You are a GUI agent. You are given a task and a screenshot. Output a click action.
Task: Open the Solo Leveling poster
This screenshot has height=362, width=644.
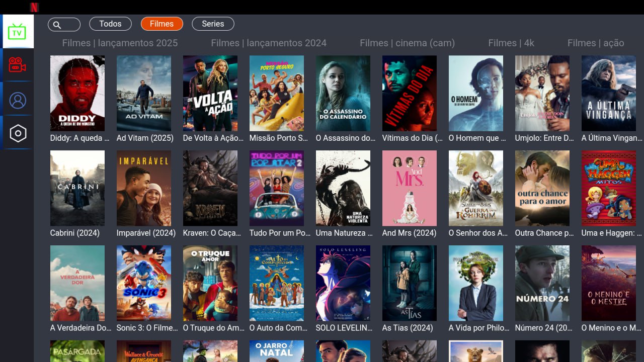click(343, 283)
